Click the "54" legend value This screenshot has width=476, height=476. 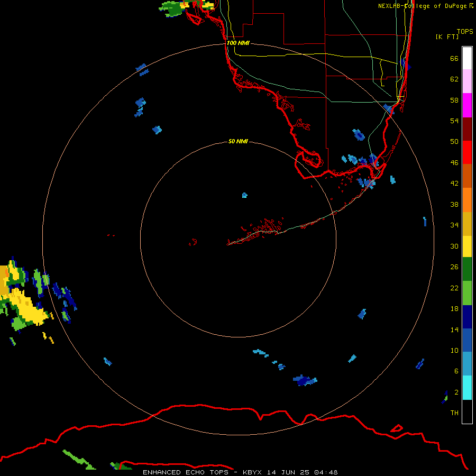tap(454, 121)
